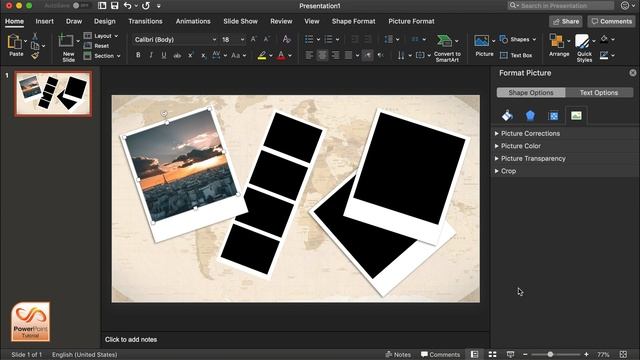Increase font size with larger A
Image resolution: width=640 pixels, height=360 pixels.
coord(253,39)
